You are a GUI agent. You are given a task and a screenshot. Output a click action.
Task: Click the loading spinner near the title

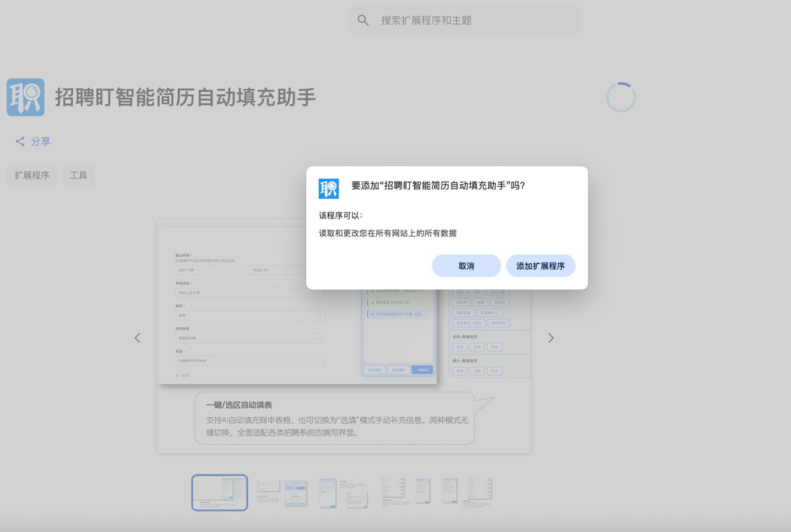(621, 96)
